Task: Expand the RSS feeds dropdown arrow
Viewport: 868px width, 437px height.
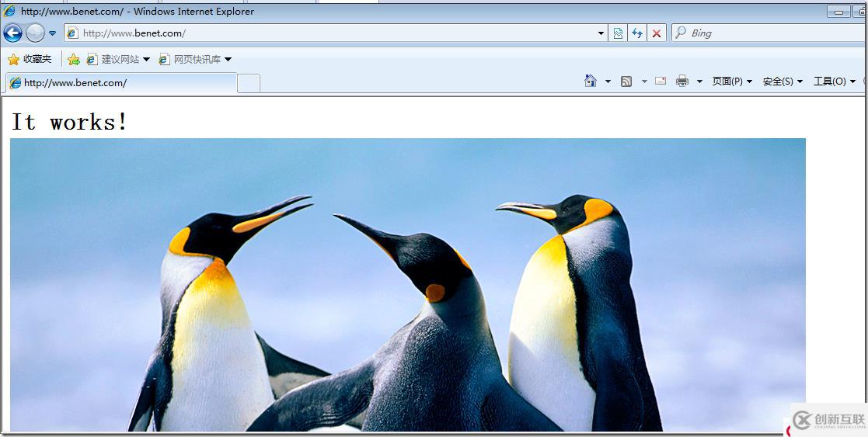Action: [644, 82]
